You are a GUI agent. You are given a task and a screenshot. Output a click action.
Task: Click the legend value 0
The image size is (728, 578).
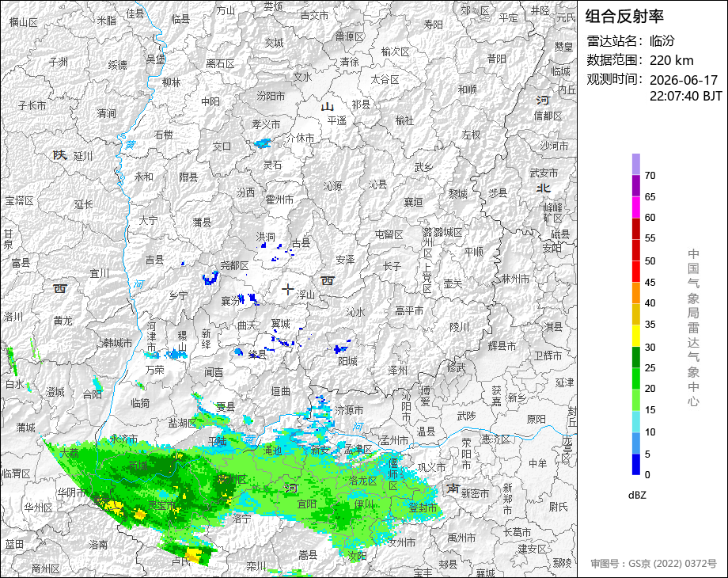[647, 475]
